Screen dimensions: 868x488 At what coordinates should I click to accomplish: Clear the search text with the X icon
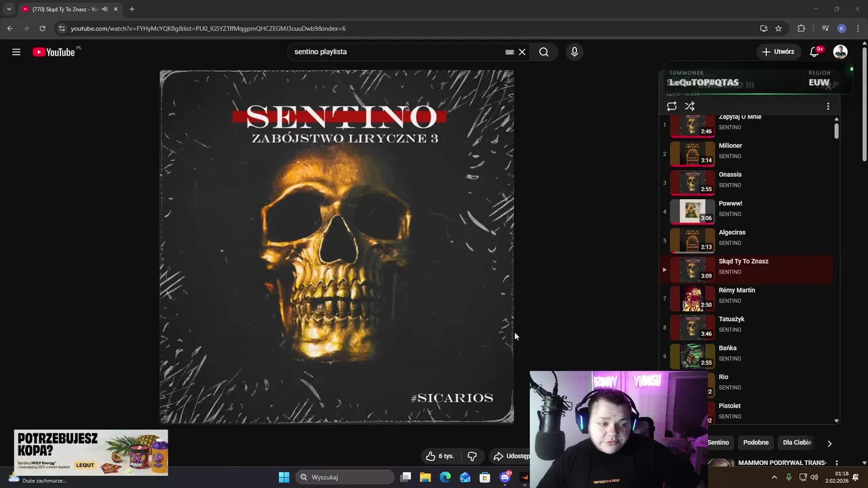[522, 52]
